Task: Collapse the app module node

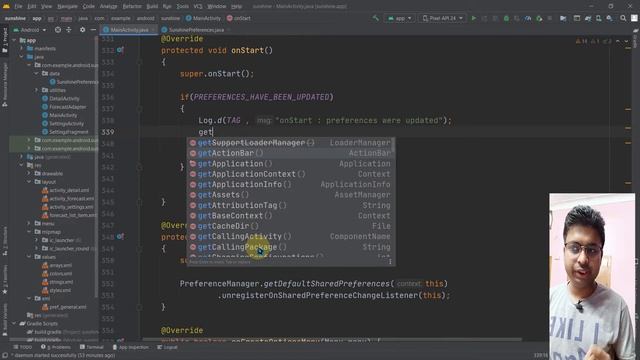Action: (15, 40)
